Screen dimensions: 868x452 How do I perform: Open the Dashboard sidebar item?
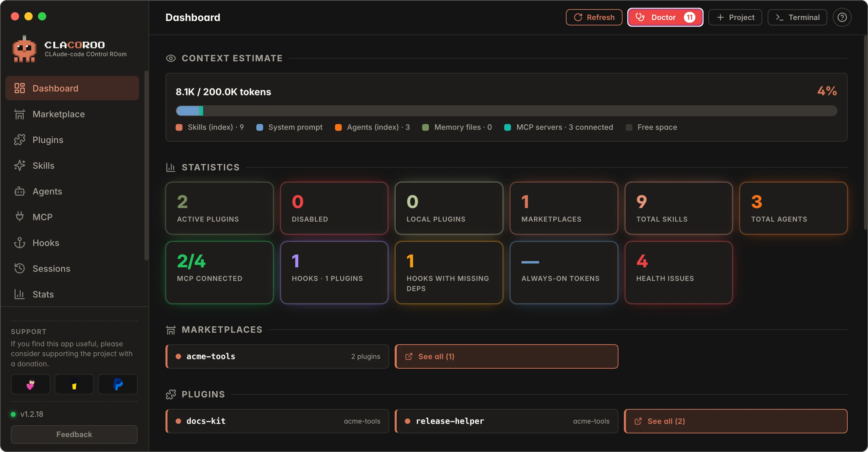coord(72,88)
